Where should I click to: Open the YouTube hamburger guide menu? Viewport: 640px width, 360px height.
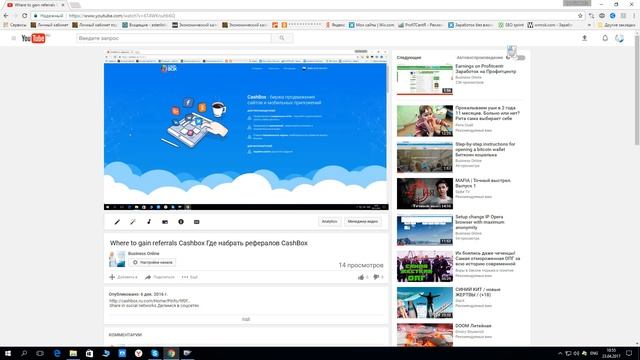(x=13, y=38)
